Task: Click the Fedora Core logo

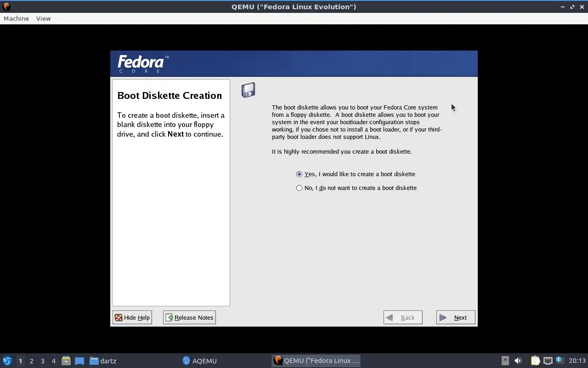Action: 143,64
